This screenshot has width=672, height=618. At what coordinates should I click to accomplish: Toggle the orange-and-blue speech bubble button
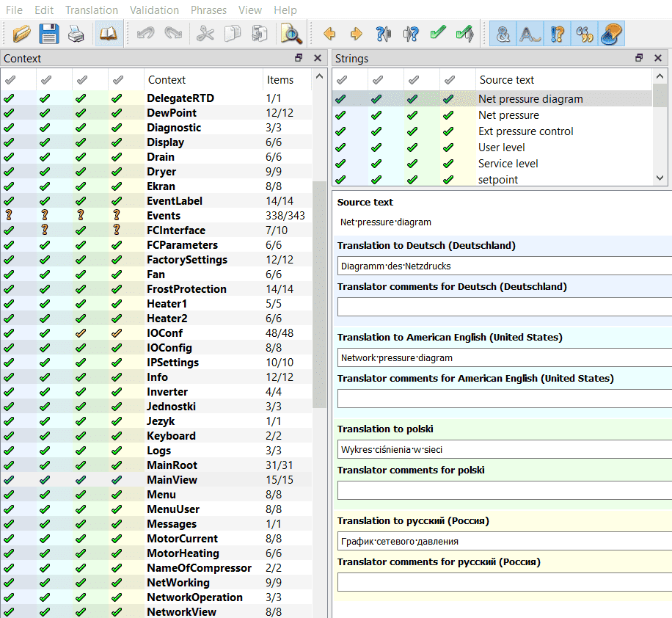coord(612,34)
